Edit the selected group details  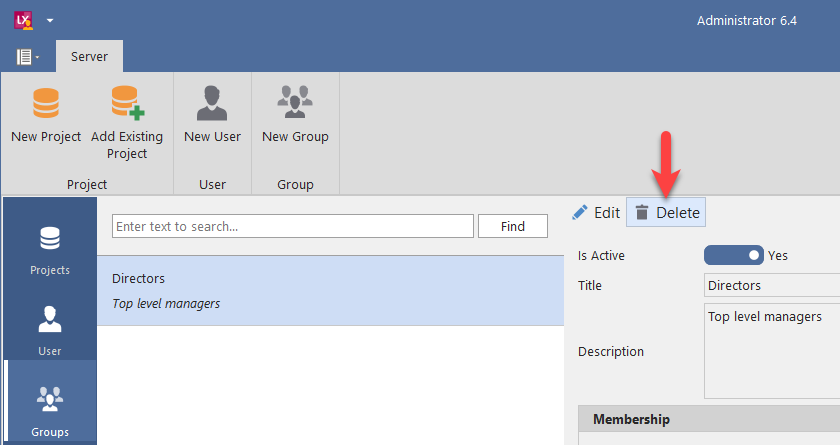[596, 212]
